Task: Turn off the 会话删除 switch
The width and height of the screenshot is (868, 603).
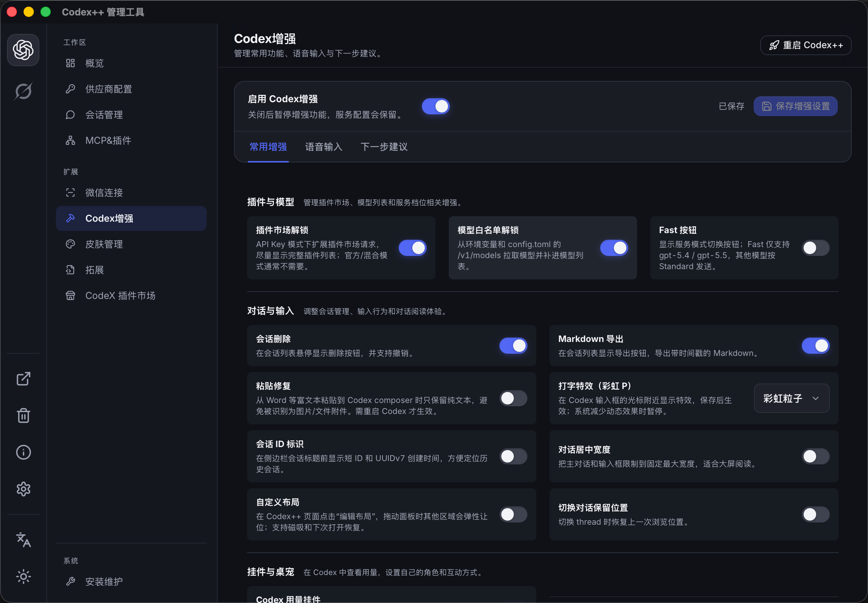Action: 513,346
